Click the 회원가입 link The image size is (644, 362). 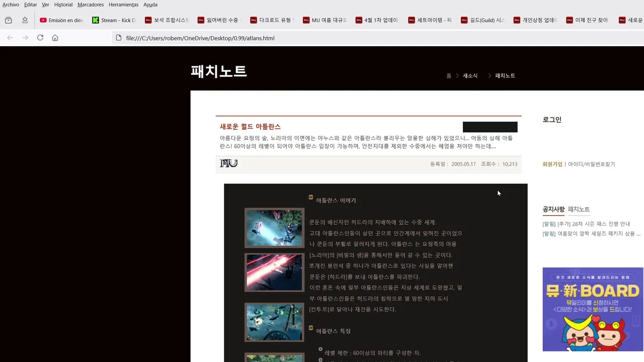(x=552, y=164)
